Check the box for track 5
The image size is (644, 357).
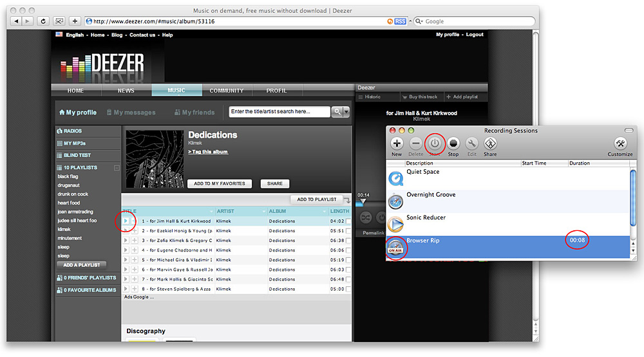point(348,260)
